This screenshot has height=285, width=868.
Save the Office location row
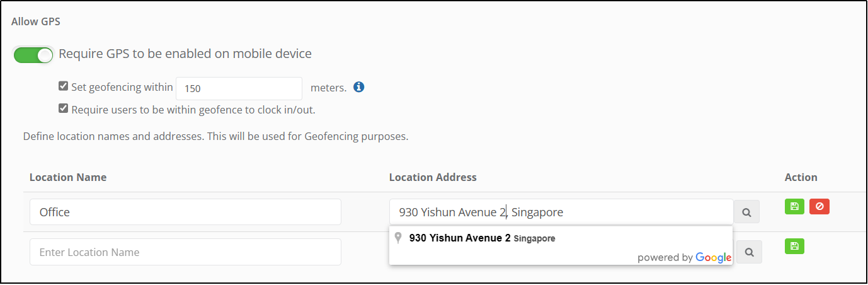tap(794, 206)
